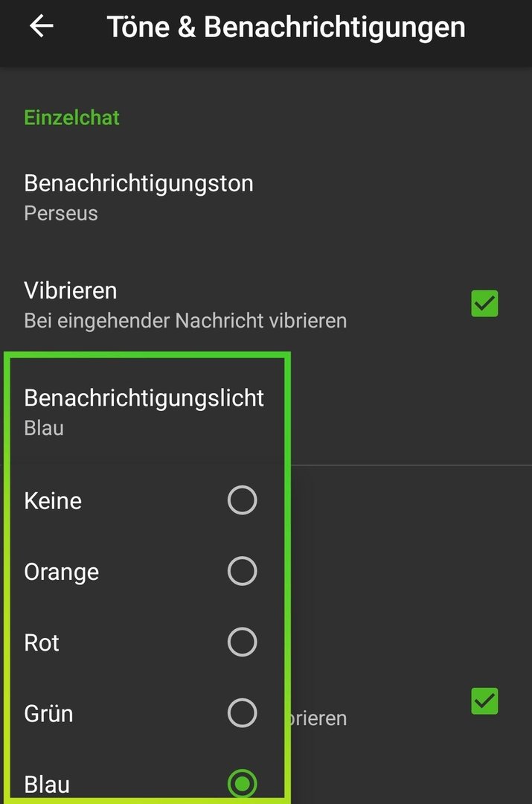Viewport: 532px width, 804px height.
Task: Click the Töne & Benachrichtigungen title
Action: pyautogui.click(x=286, y=27)
